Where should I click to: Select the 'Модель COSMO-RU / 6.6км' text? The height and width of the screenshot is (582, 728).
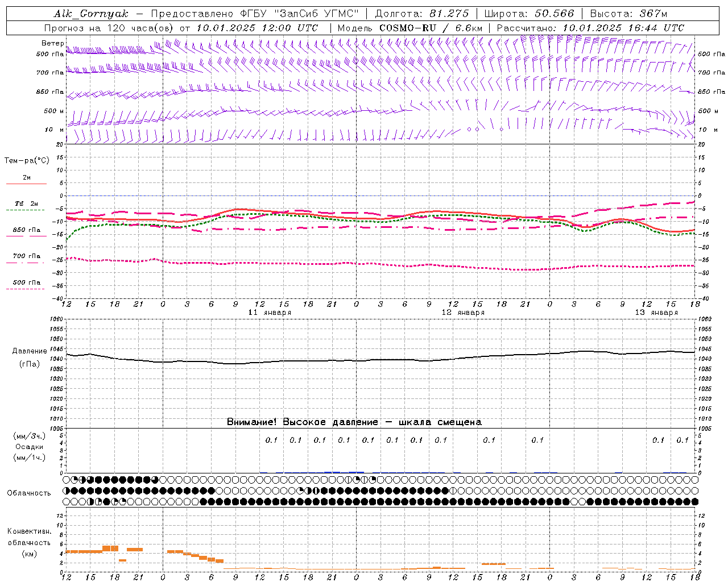tap(410, 28)
